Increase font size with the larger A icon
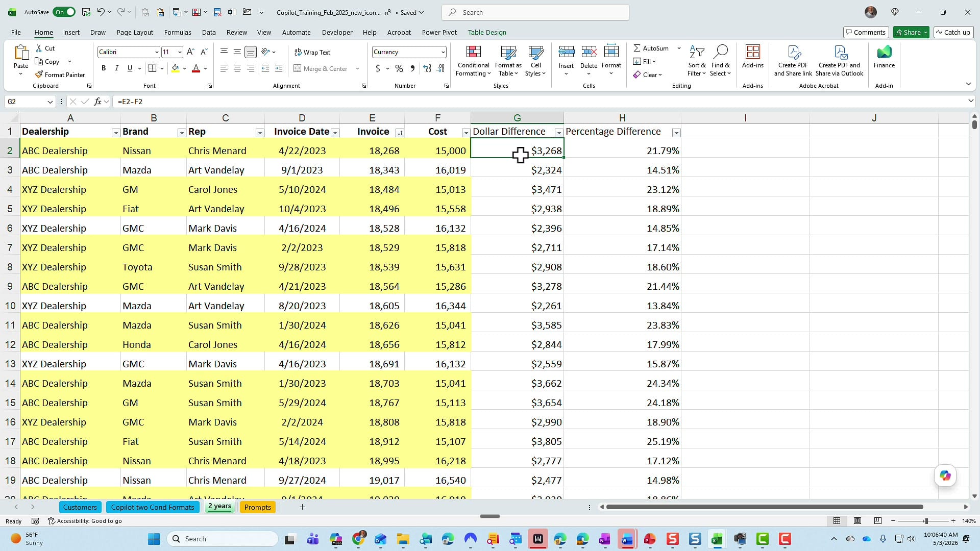The width and height of the screenshot is (980, 551). point(190,52)
